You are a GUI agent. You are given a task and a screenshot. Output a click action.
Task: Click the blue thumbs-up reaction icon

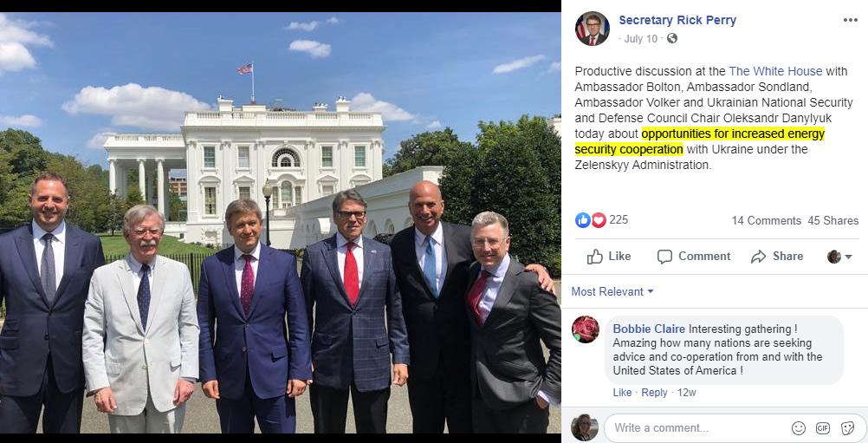coord(583,220)
